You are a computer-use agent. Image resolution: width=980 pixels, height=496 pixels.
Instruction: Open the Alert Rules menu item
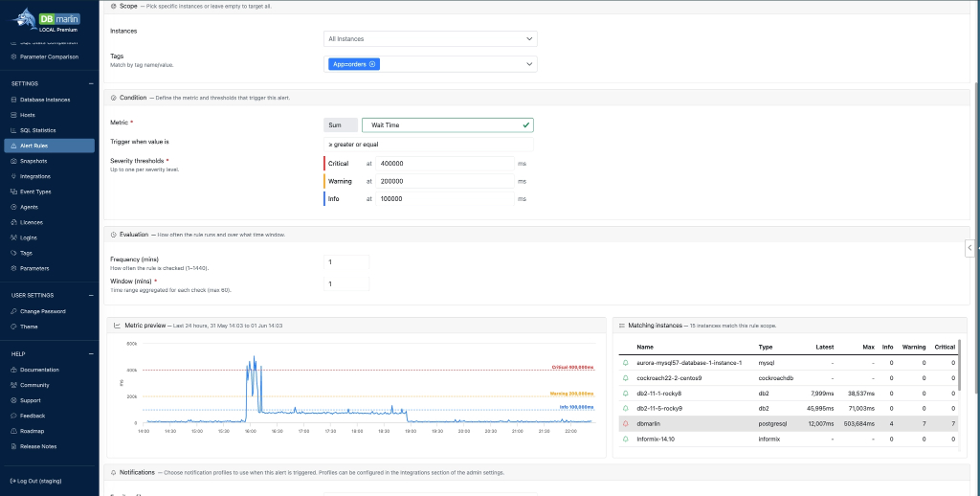(50, 146)
